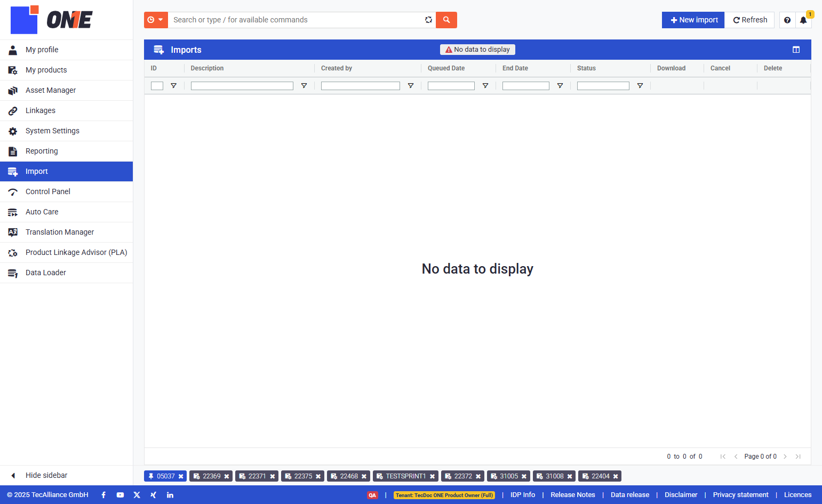Image resolution: width=822 pixels, height=504 pixels.
Task: Open the Xing icon in footer
Action: (154, 495)
